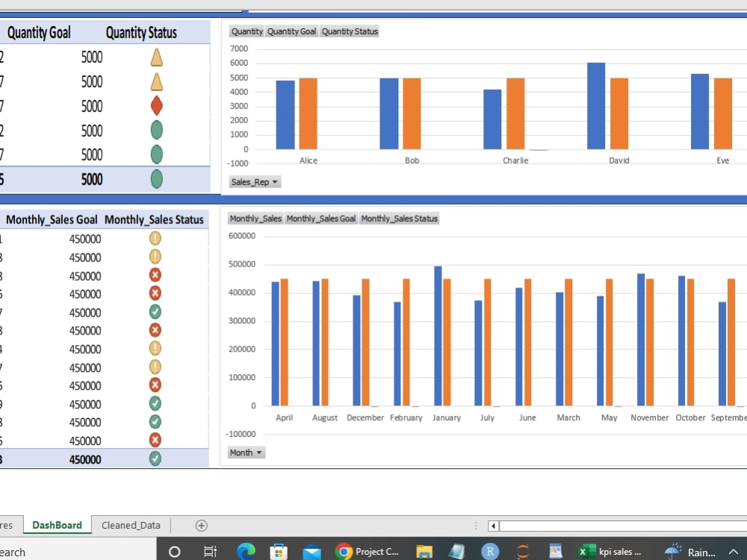747x560 pixels.
Task: Click the Bob label on quantity chart
Action: (412, 161)
